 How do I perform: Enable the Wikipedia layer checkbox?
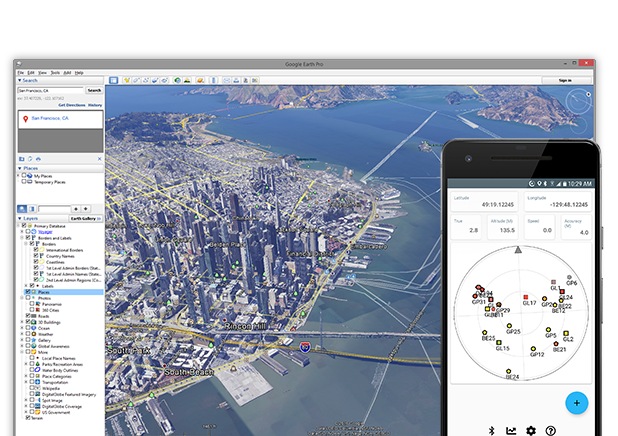point(32,388)
